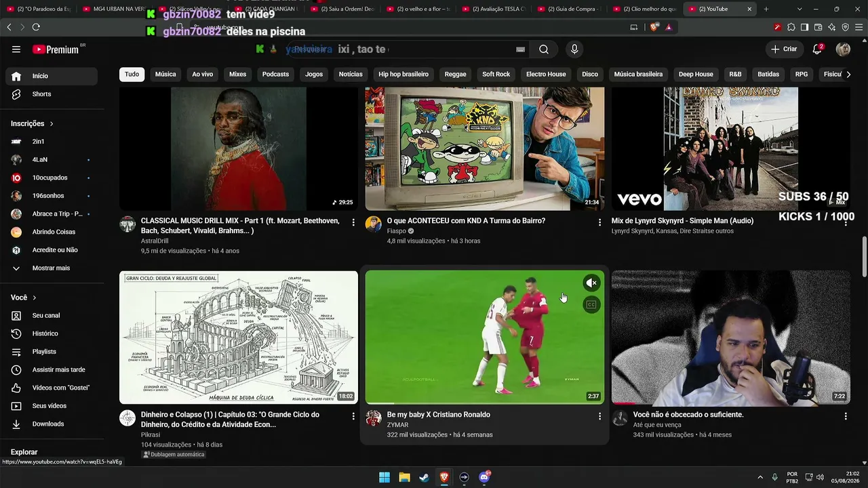Viewport: 868px width, 488px height.
Task: Unmute the Ronaldo video preview
Action: coord(591,283)
